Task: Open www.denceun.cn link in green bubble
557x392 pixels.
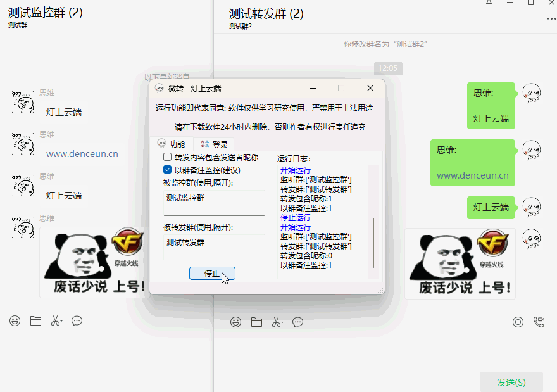Action: click(x=472, y=175)
